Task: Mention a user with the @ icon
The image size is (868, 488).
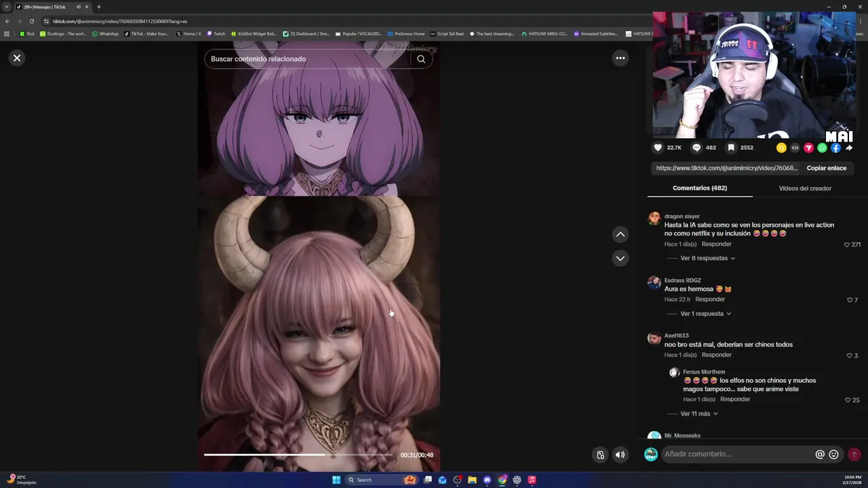Action: pos(820,455)
